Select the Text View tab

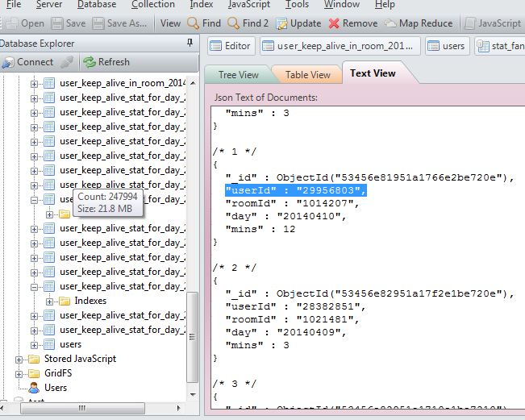(373, 73)
